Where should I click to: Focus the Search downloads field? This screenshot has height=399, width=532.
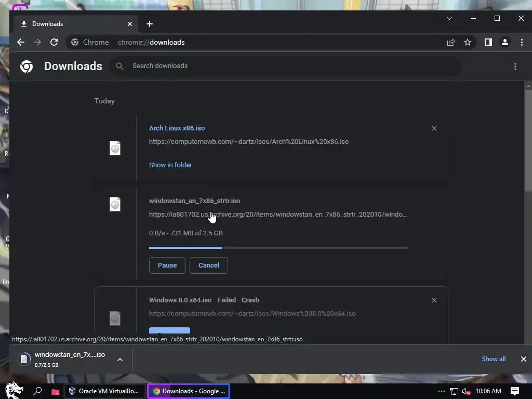(x=285, y=66)
